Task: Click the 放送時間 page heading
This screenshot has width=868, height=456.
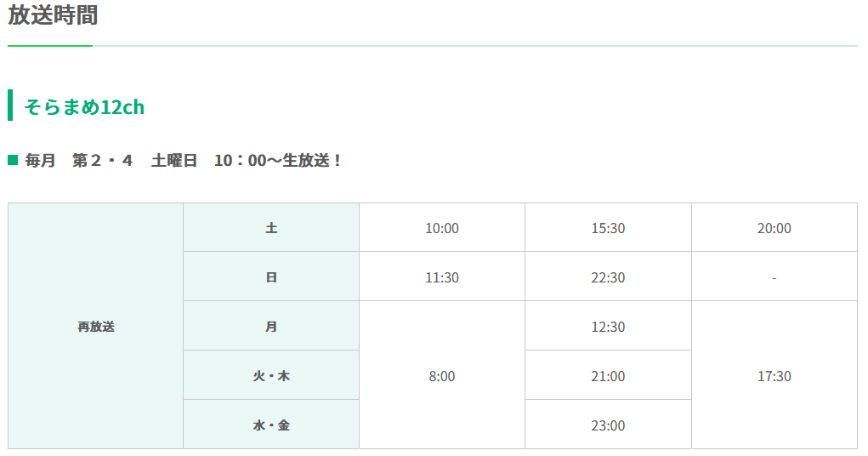Action: (53, 15)
